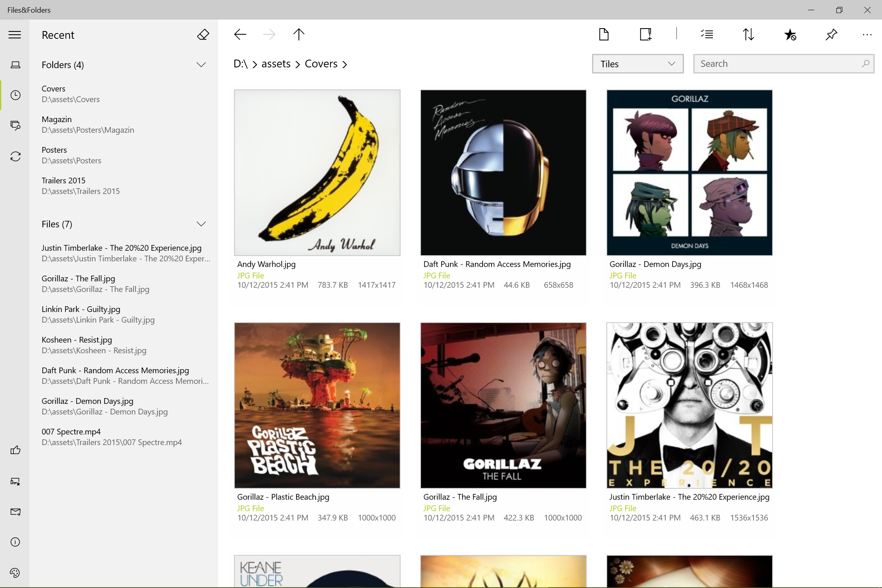Create a new folder icon

(x=646, y=34)
